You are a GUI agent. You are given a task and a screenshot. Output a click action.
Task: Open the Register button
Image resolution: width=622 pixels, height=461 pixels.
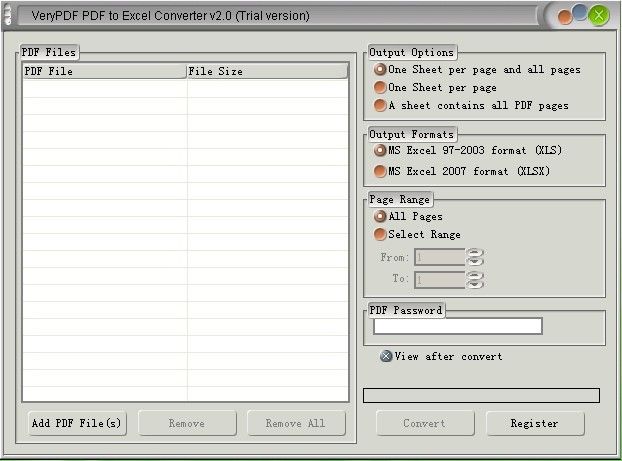click(x=535, y=423)
